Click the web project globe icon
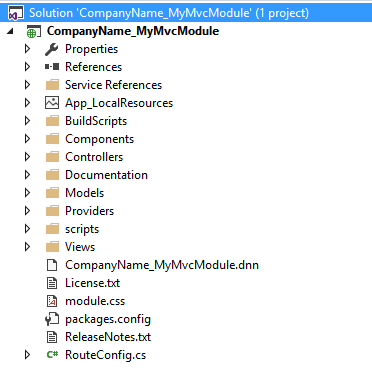The width and height of the screenshot is (372, 375). (34, 31)
